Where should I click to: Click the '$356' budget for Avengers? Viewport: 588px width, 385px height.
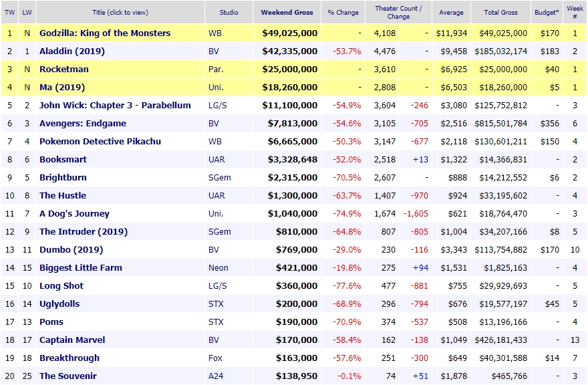550,123
